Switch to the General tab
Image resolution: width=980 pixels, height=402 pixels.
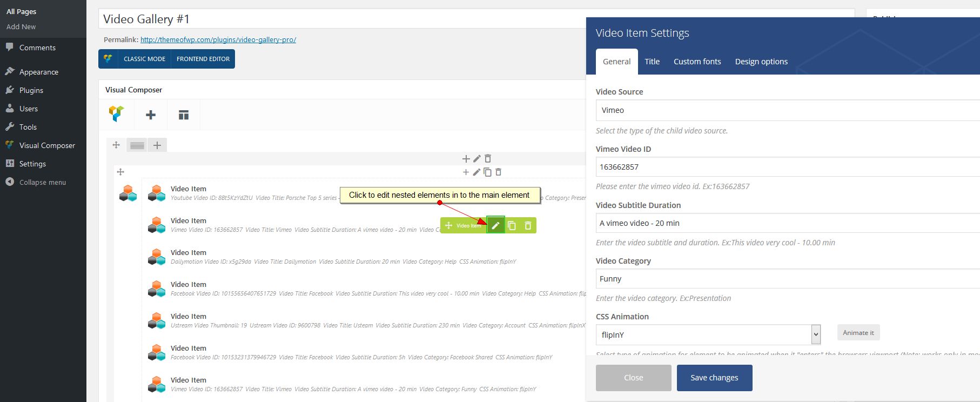click(x=616, y=62)
